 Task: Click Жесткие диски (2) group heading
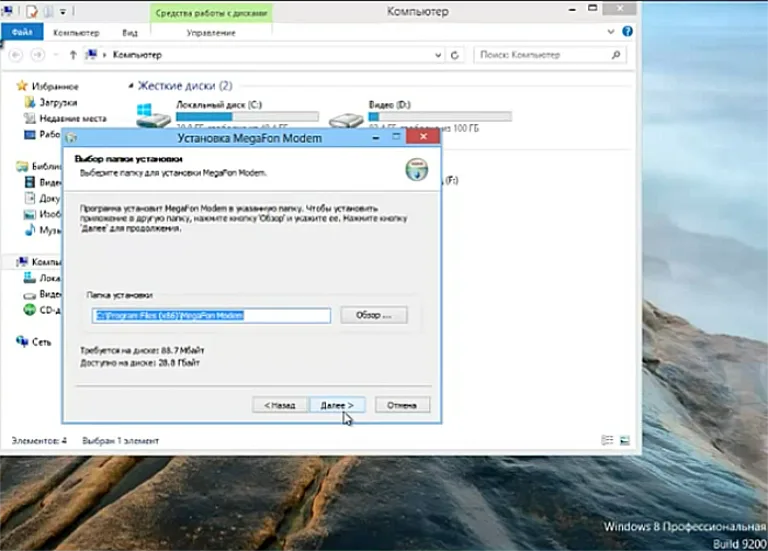[x=185, y=86]
